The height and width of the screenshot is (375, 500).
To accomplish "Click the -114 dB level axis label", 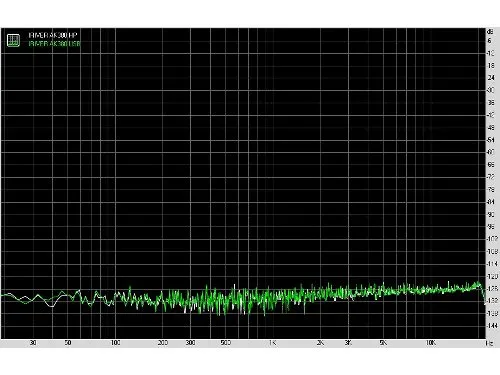I will pyautogui.click(x=492, y=264).
